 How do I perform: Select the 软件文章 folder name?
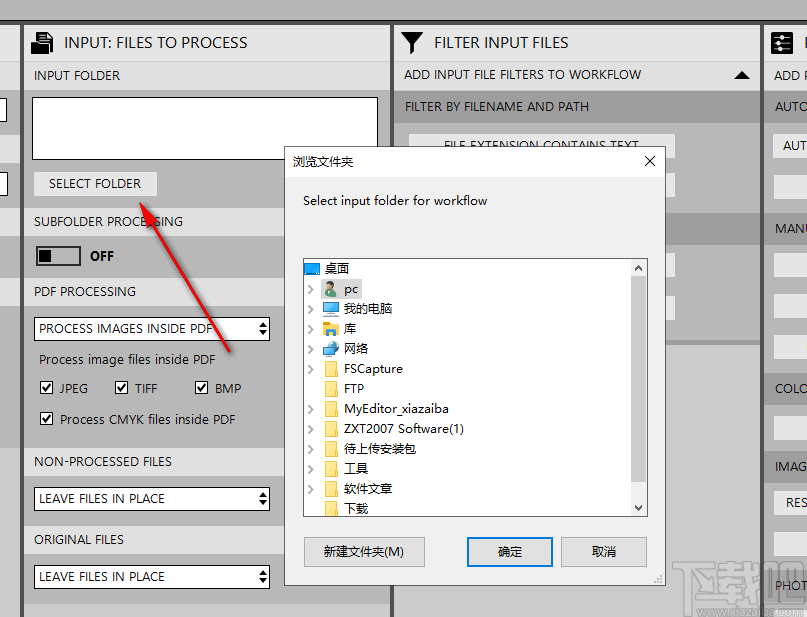[x=368, y=489]
